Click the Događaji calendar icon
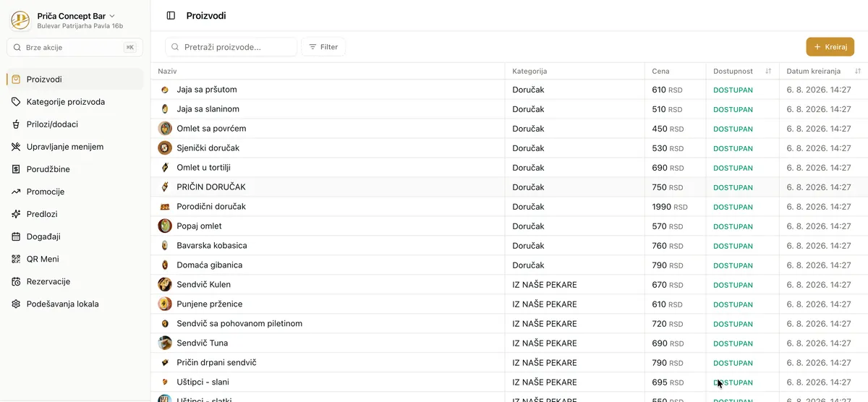Viewport: 868px width, 402px height. click(16, 236)
